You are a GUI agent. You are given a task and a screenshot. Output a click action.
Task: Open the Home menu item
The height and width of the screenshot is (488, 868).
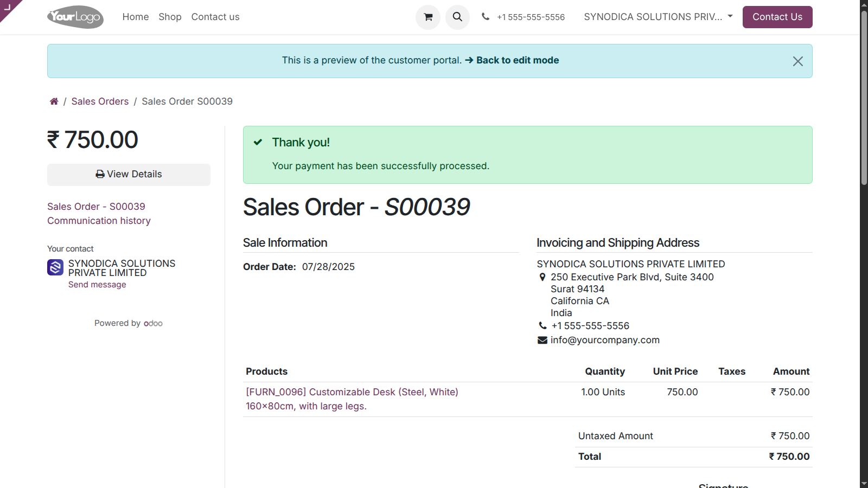click(136, 17)
